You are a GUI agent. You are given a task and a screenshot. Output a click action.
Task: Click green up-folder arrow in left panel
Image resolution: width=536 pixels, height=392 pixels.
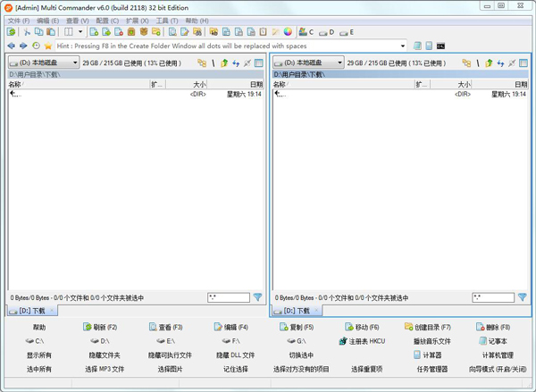tap(224, 63)
